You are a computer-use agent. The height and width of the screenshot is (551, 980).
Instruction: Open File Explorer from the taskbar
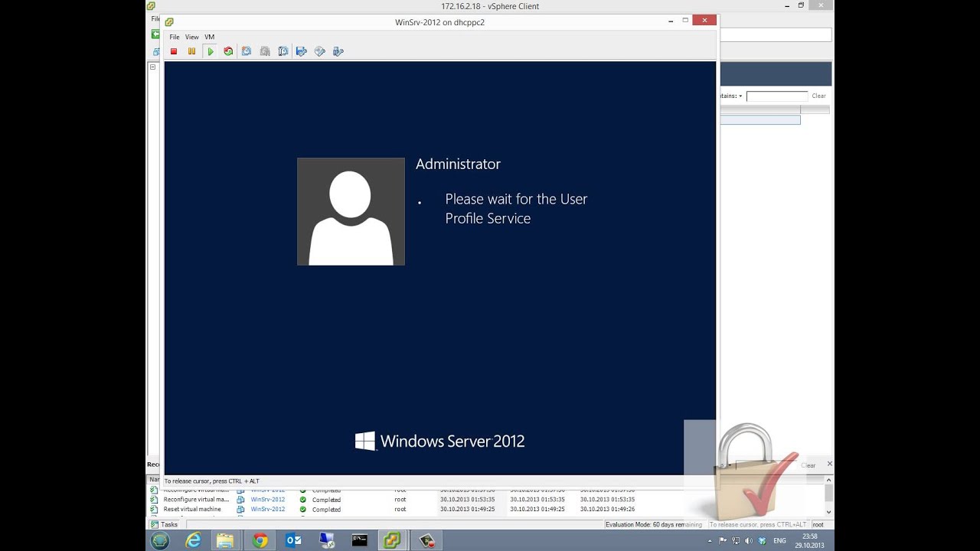click(x=225, y=541)
